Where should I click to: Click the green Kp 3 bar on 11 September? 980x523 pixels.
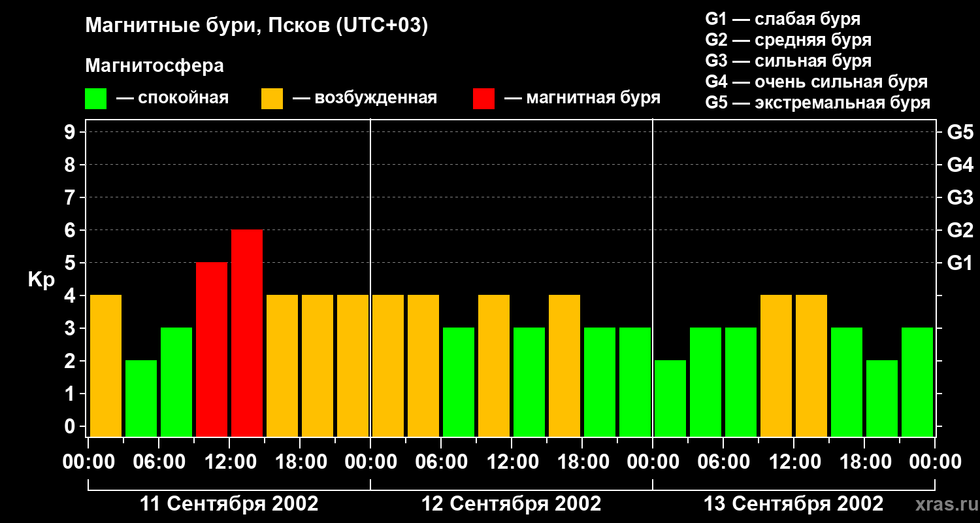176,382
